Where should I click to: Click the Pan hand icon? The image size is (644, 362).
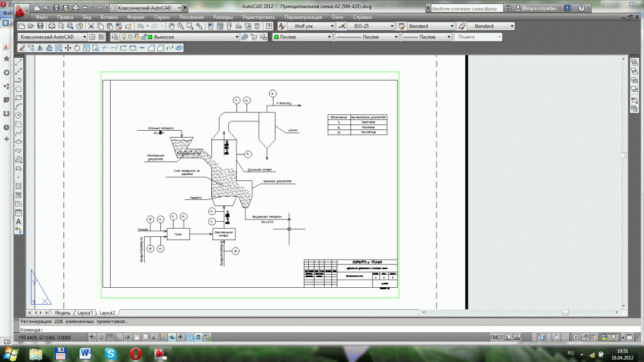[171, 26]
